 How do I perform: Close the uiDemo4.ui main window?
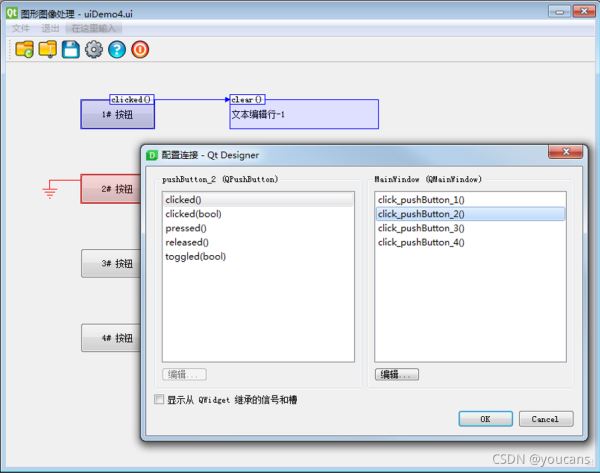tap(584, 12)
